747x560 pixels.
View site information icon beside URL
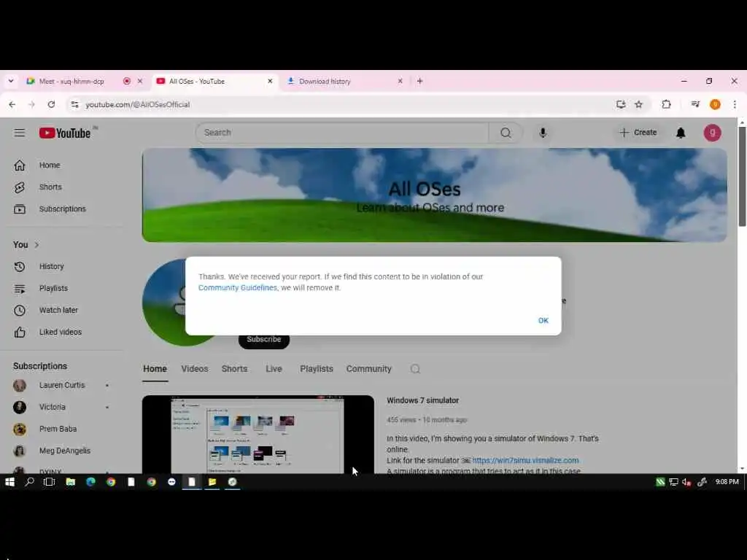[75, 104]
